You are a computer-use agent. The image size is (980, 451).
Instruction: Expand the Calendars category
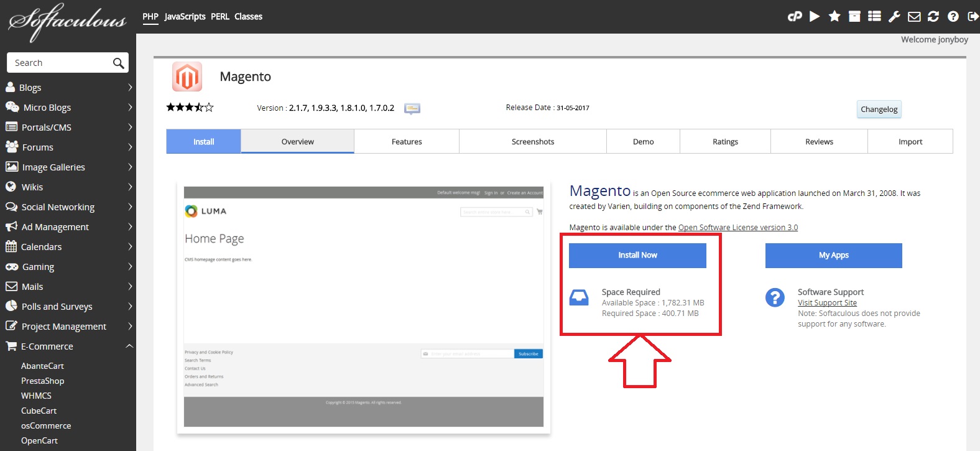click(130, 246)
